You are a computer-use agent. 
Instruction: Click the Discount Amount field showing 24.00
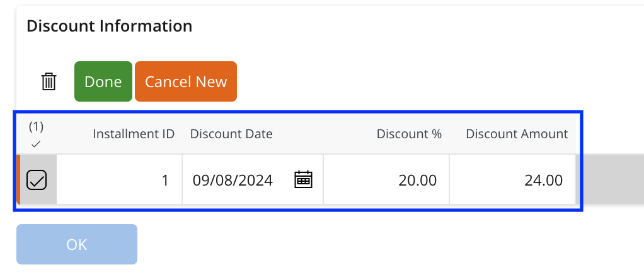[x=513, y=181]
